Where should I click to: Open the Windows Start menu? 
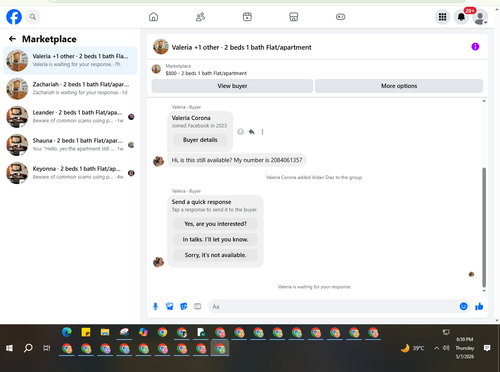pos(9,348)
